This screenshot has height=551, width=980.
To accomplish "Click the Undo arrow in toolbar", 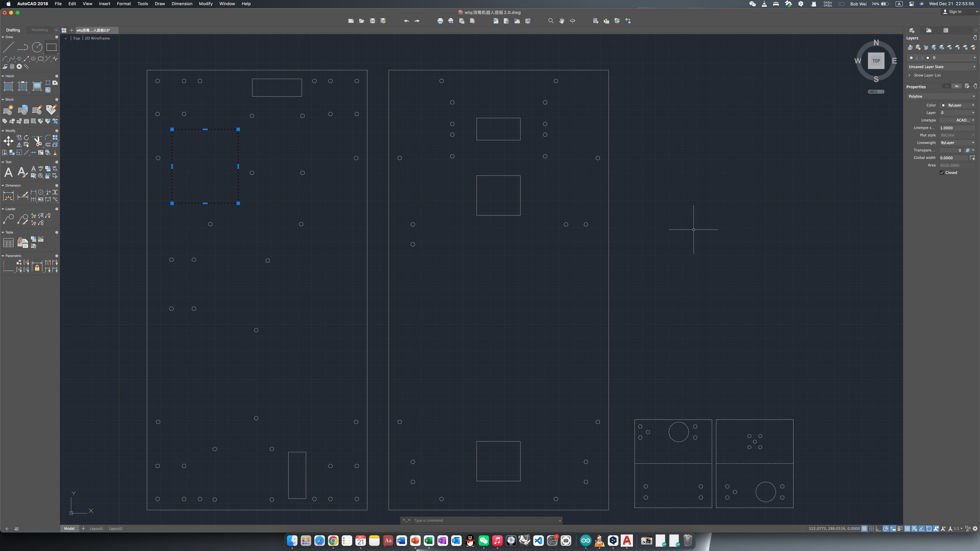I will [406, 21].
